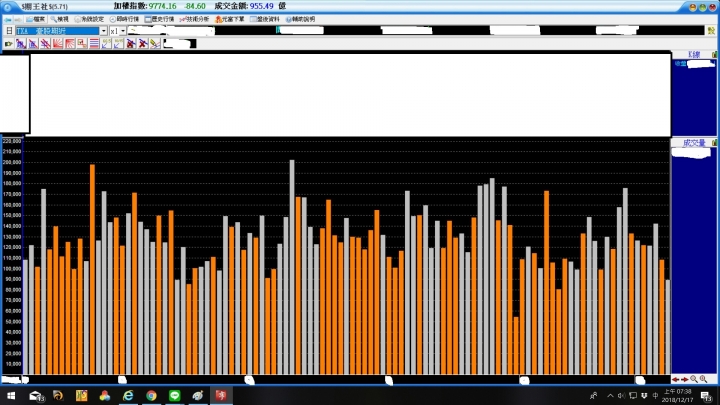Click the yellow pointer icon in drawing toolbar
This screenshot has width=720, height=405.
pyautogui.click(x=8, y=44)
